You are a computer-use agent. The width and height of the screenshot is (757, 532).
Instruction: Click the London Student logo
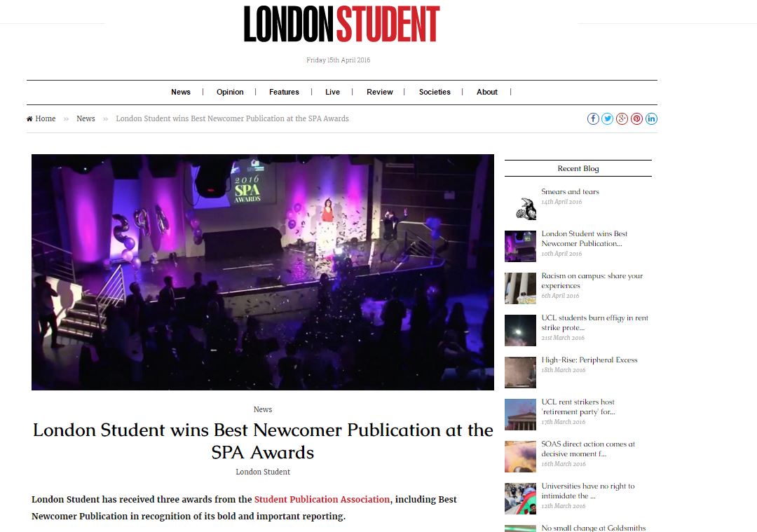(342, 24)
